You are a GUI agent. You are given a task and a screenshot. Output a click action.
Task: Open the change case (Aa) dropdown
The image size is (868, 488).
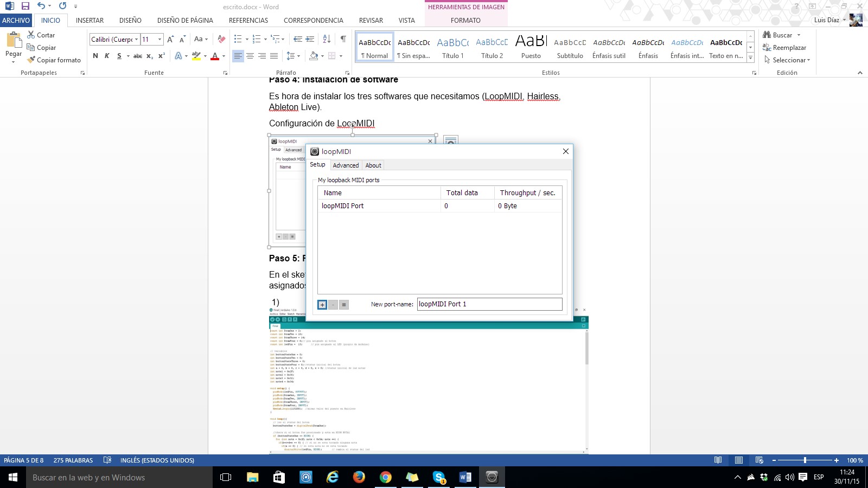201,39
